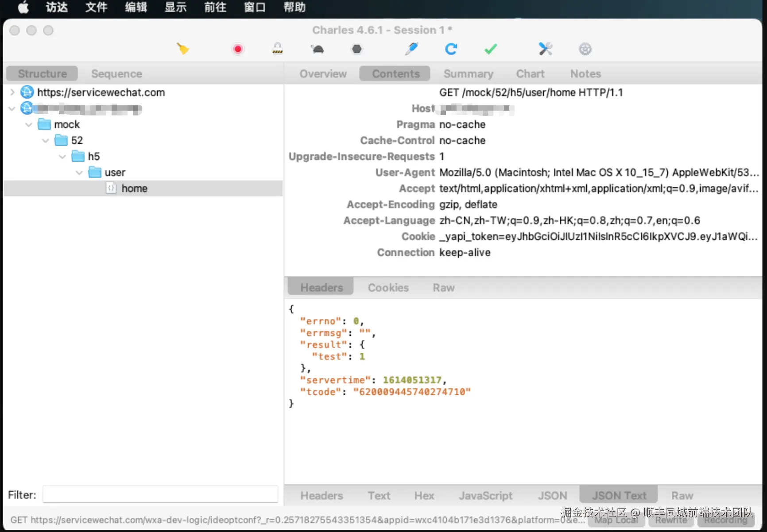
Task: Switch to the Structure view tab
Action: (43, 73)
